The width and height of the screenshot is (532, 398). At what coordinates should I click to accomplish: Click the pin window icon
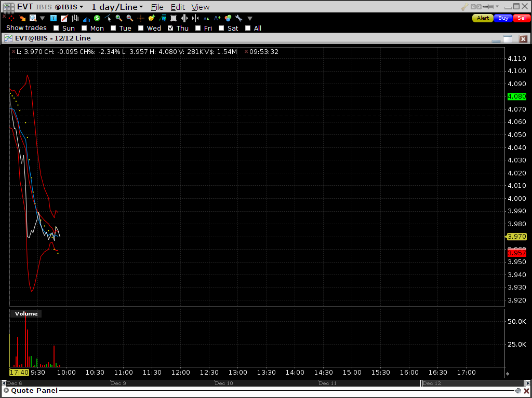(488, 7)
